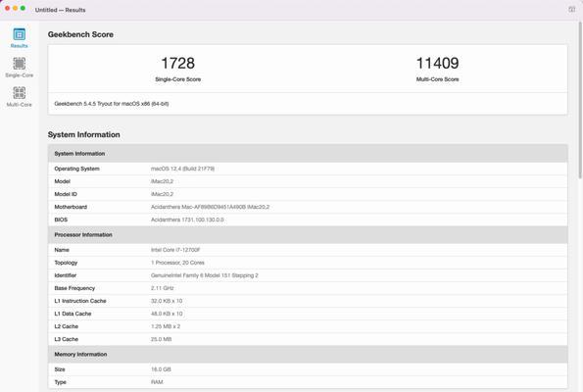Switch to the Single-Core sidebar view
583x392 pixels.
pyautogui.click(x=19, y=68)
